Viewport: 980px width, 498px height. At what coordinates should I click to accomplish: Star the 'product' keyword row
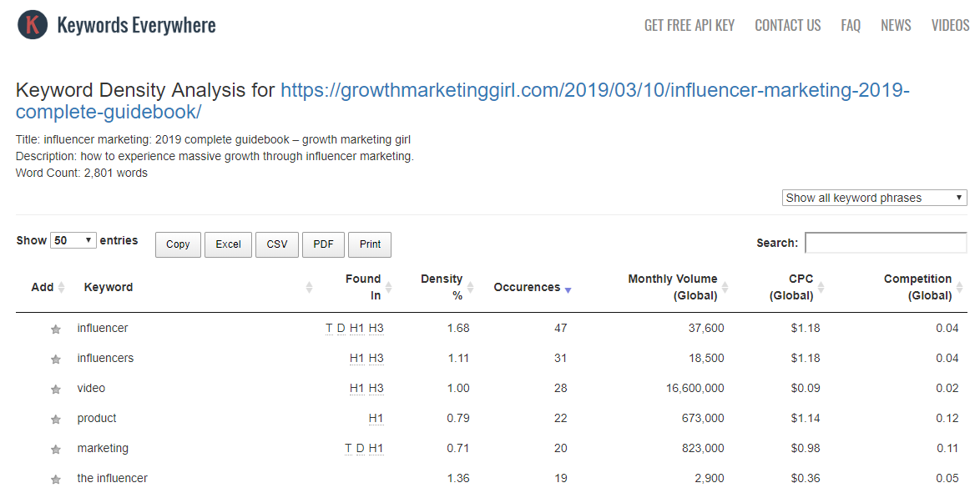[x=56, y=420]
